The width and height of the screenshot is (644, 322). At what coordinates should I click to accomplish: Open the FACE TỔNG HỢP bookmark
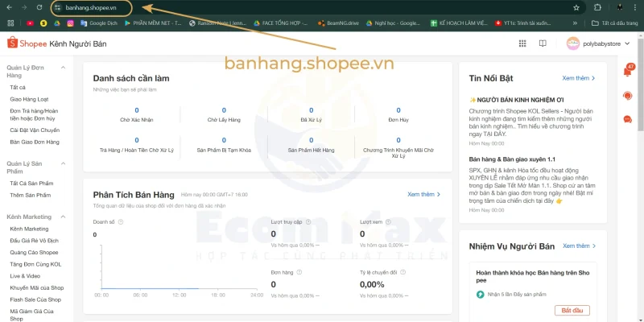point(281,23)
